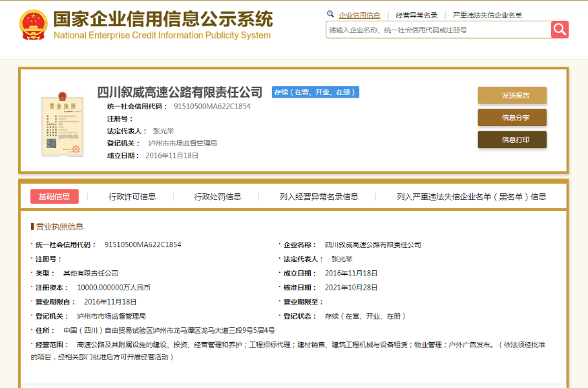Open the 行政许可信息 tab

[132, 197]
